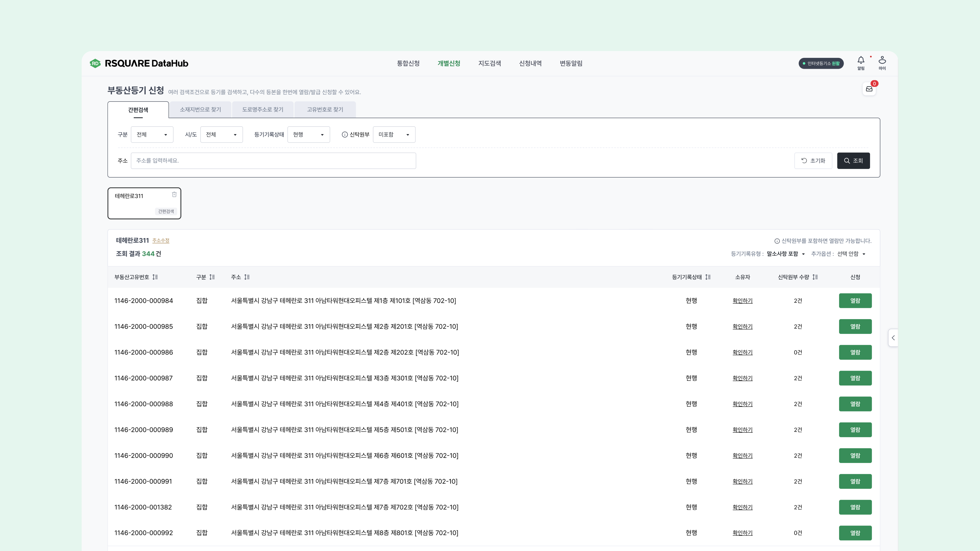Click the 조회 search button

(853, 161)
